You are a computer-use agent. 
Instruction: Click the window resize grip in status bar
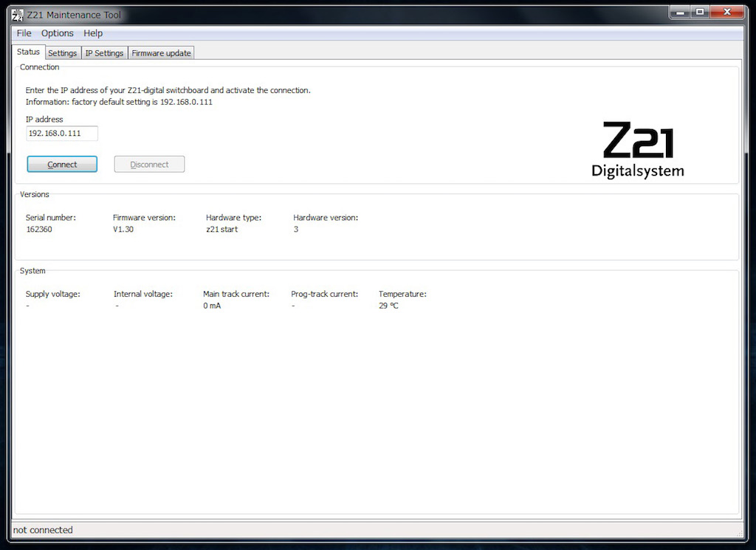739,532
